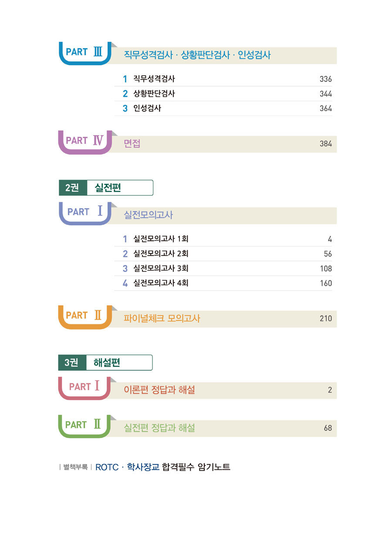Screen dimensions: 392x540
Task: Select the 3권 volume label
Action: coord(72,363)
